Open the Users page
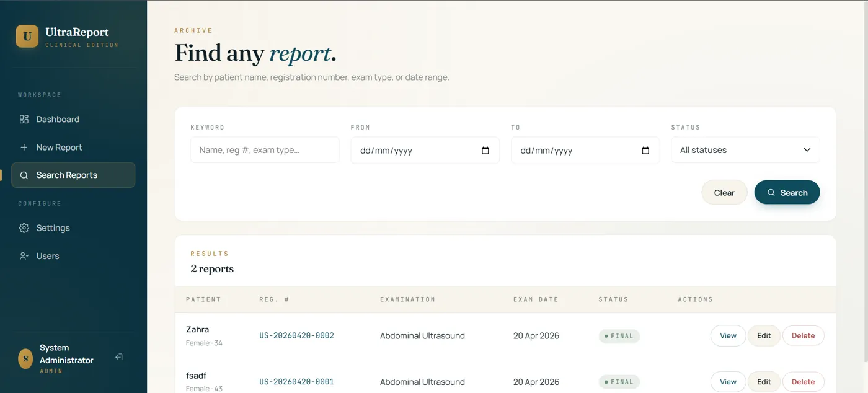868x393 pixels. pos(73,255)
